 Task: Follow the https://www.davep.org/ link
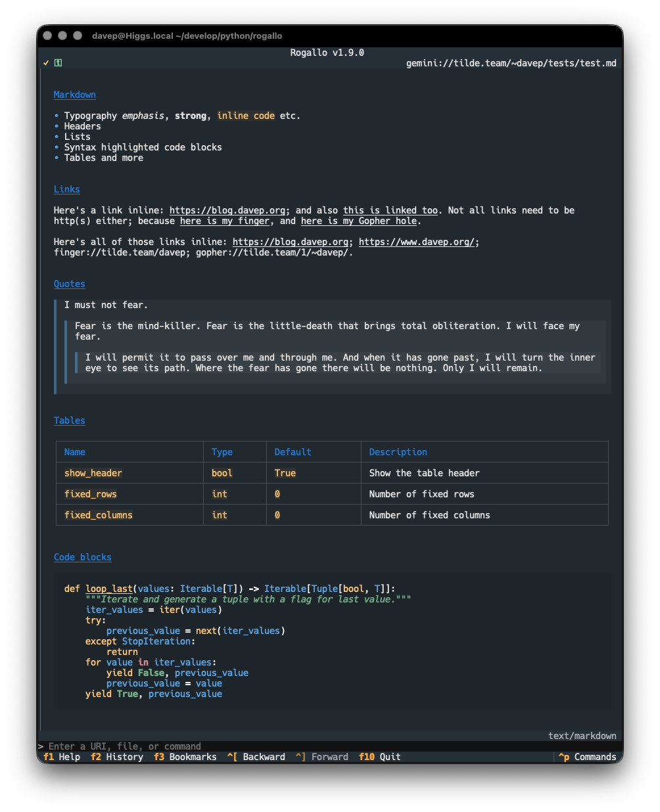point(417,242)
